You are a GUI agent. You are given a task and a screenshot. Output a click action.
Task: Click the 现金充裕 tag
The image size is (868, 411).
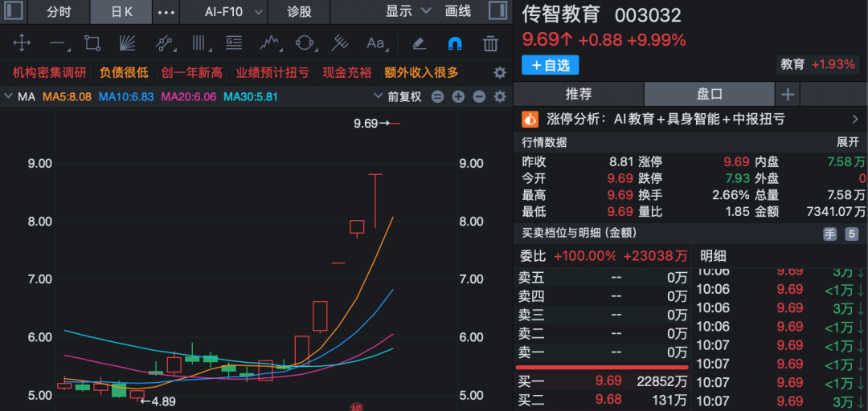(x=348, y=72)
